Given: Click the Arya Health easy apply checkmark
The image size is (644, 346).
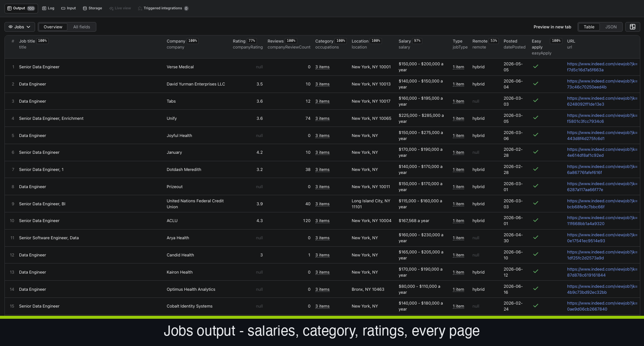Looking at the screenshot, I should tap(535, 237).
